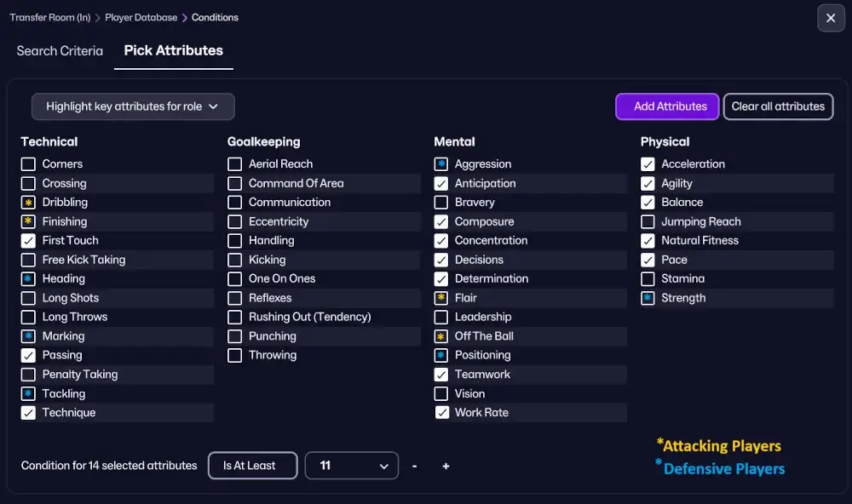Toggle the starred Off The Ball checkbox
Screen dimensions: 852x504
tap(441, 336)
